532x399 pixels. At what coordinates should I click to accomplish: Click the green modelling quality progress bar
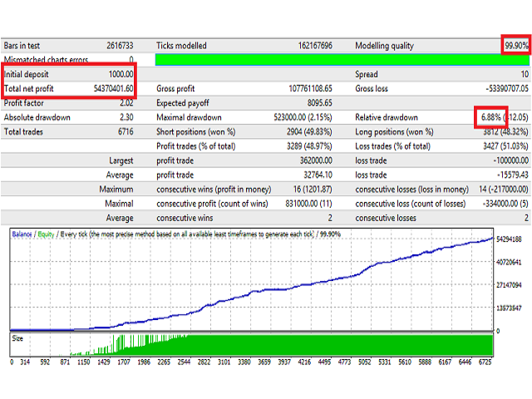342,60
